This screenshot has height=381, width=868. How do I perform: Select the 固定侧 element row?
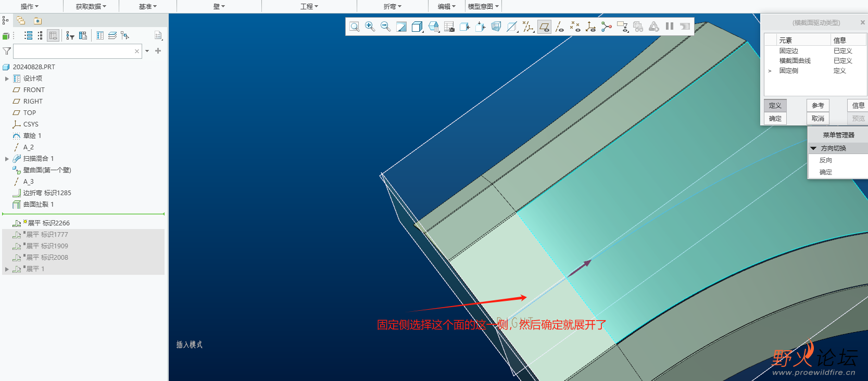click(x=815, y=71)
